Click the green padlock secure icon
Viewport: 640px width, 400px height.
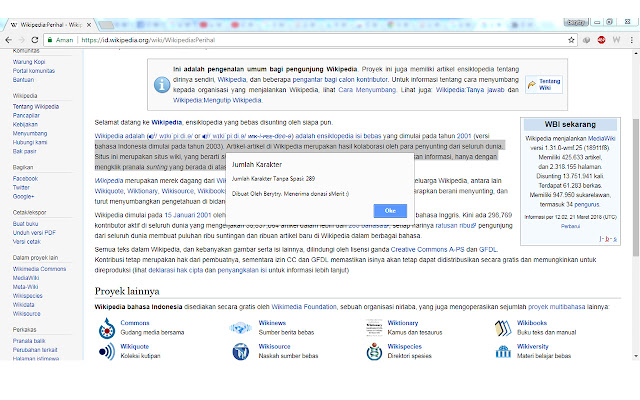(50, 40)
